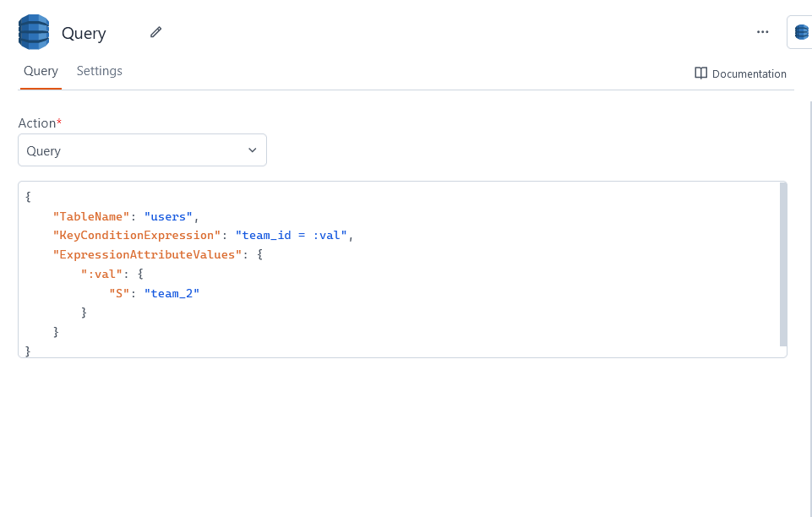Place cursor on the "team_2" string value

click(173, 293)
